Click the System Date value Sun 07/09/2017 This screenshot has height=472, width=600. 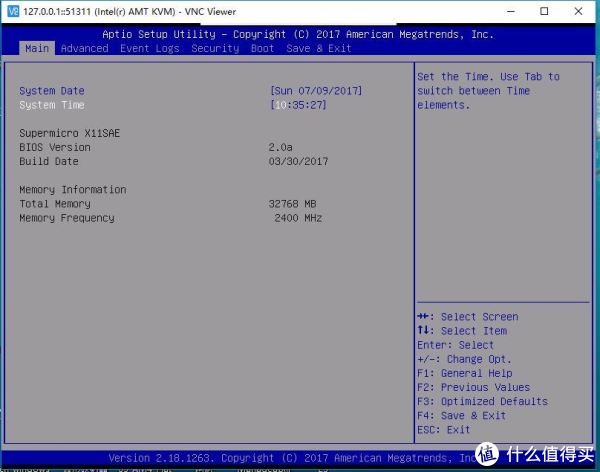coord(316,91)
